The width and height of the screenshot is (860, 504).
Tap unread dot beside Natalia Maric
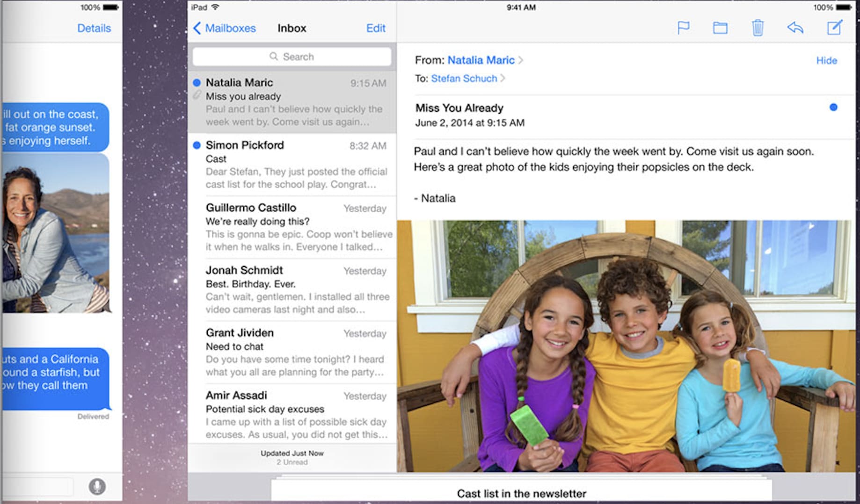(x=197, y=82)
